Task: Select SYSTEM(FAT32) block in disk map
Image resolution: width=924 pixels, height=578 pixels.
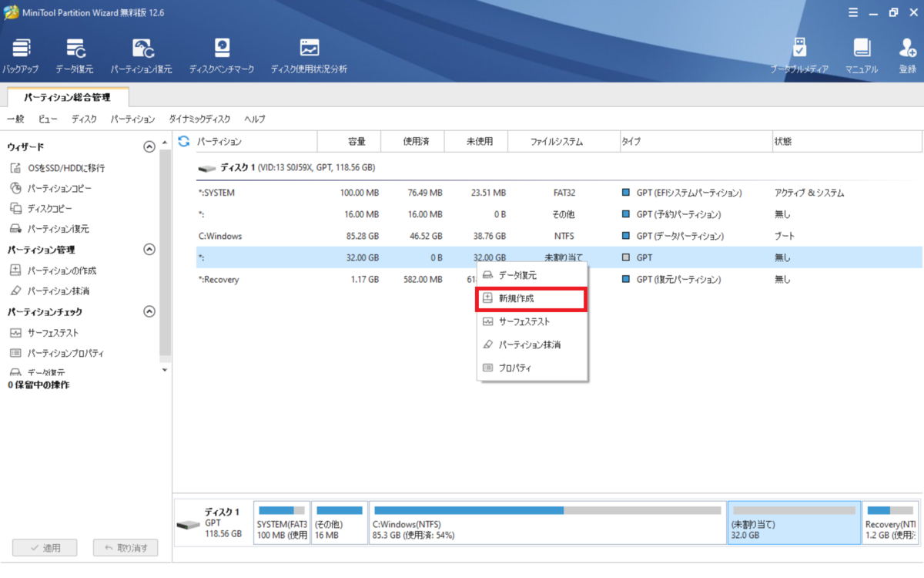Action: point(282,523)
